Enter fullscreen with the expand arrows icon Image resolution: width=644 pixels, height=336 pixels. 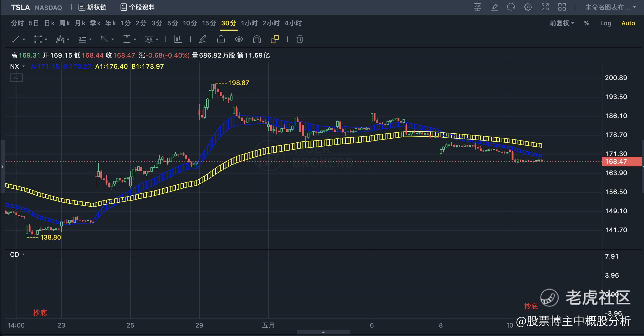tap(545, 7)
